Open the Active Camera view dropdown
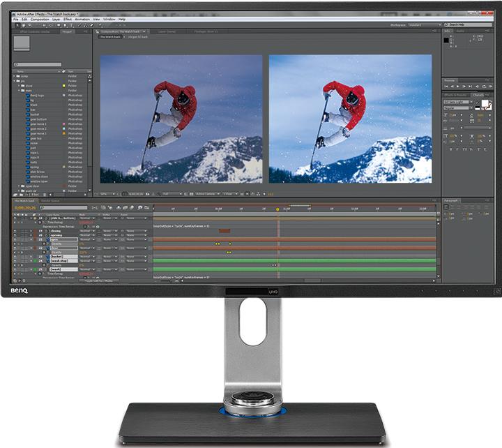 coord(208,194)
